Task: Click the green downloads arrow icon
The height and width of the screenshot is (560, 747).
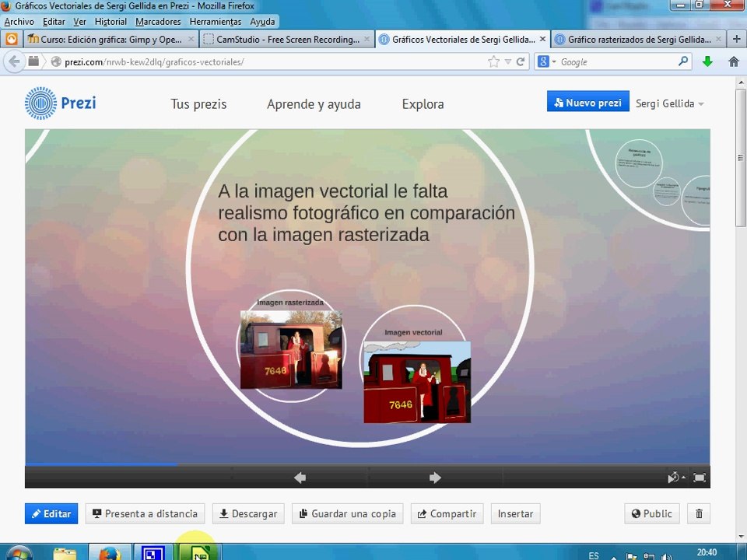Action: (x=707, y=61)
